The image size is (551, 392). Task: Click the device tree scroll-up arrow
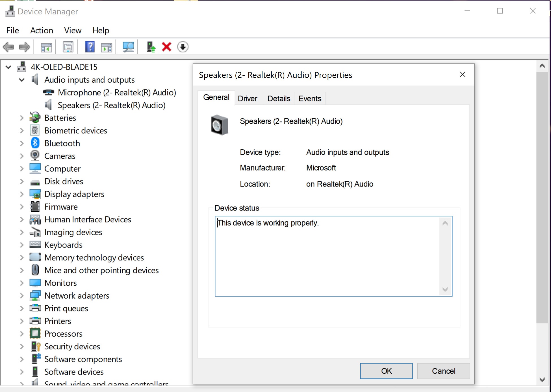point(542,66)
